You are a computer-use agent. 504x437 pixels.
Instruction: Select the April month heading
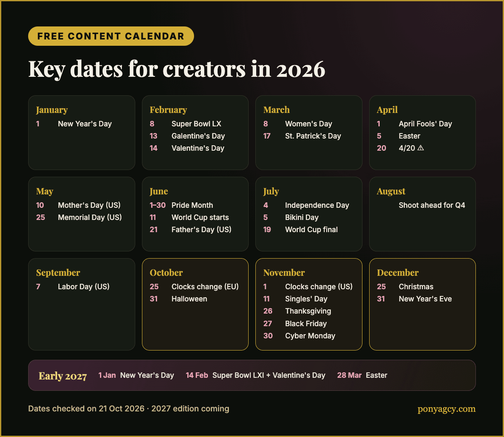point(387,110)
